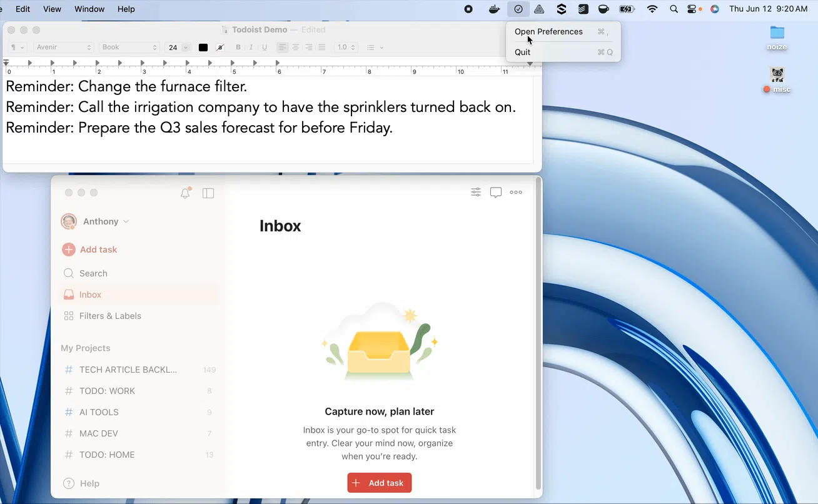Click the coffee cup menu bar icon
818x504 pixels.
(x=603, y=9)
